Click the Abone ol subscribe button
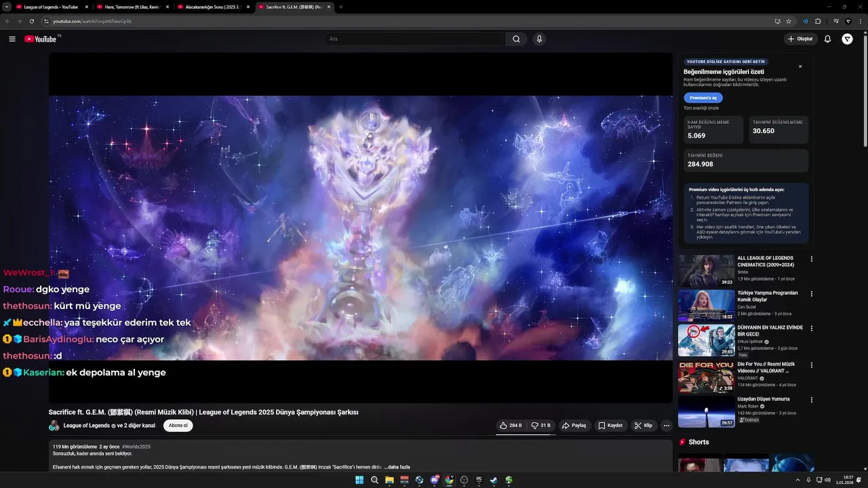 (178, 426)
